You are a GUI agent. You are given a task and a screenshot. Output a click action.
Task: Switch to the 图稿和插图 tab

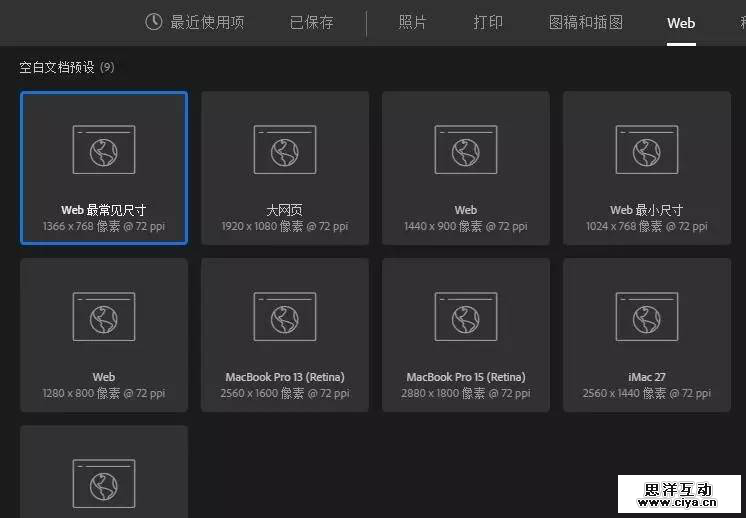pos(586,22)
